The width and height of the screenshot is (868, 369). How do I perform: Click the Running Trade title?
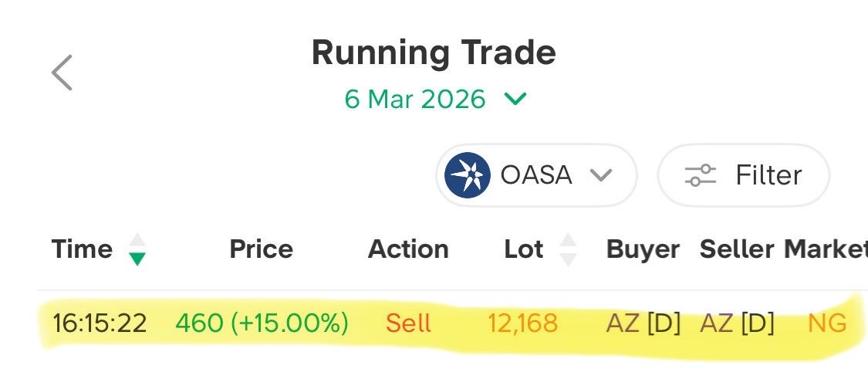[x=433, y=53]
